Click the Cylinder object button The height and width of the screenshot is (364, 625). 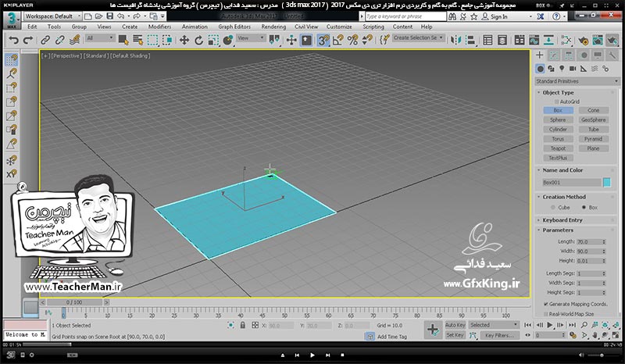[x=558, y=129]
